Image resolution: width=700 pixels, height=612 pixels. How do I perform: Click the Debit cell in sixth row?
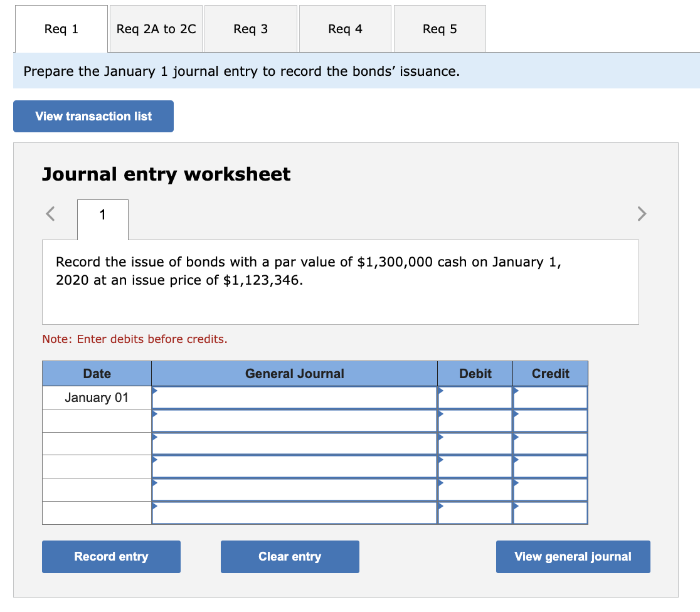(475, 513)
